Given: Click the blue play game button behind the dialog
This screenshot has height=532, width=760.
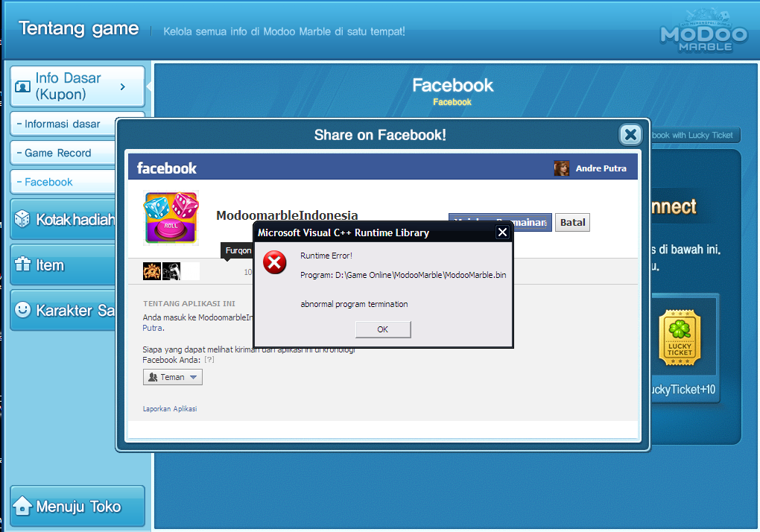Looking at the screenshot, I should [x=532, y=222].
